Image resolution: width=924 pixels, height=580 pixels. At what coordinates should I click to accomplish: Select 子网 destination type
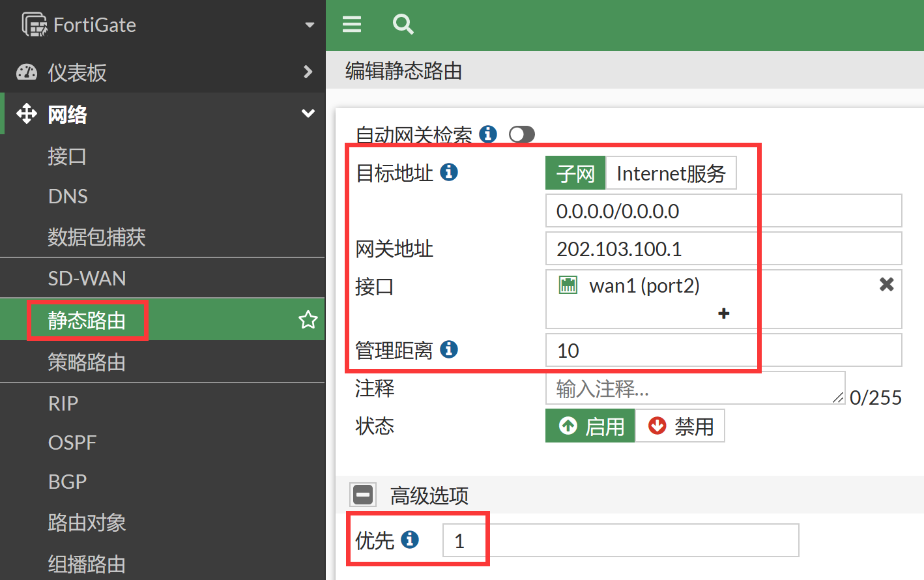point(575,173)
